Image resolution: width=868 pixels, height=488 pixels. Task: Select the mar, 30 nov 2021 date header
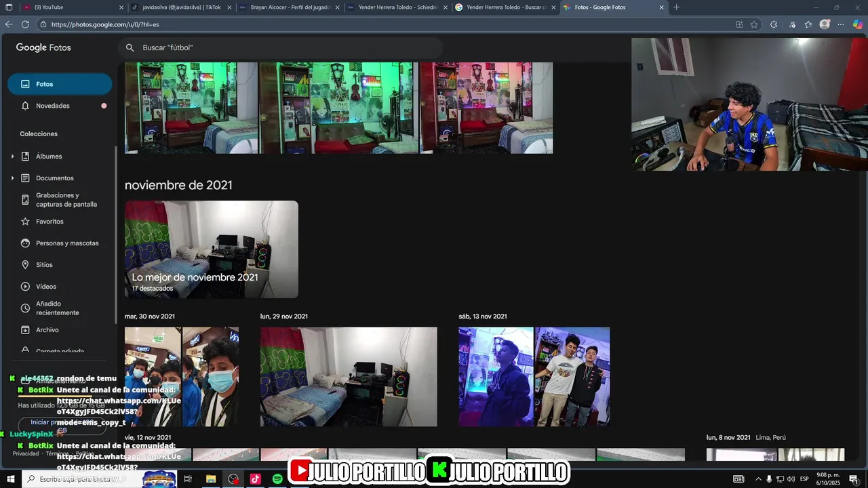coord(150,317)
